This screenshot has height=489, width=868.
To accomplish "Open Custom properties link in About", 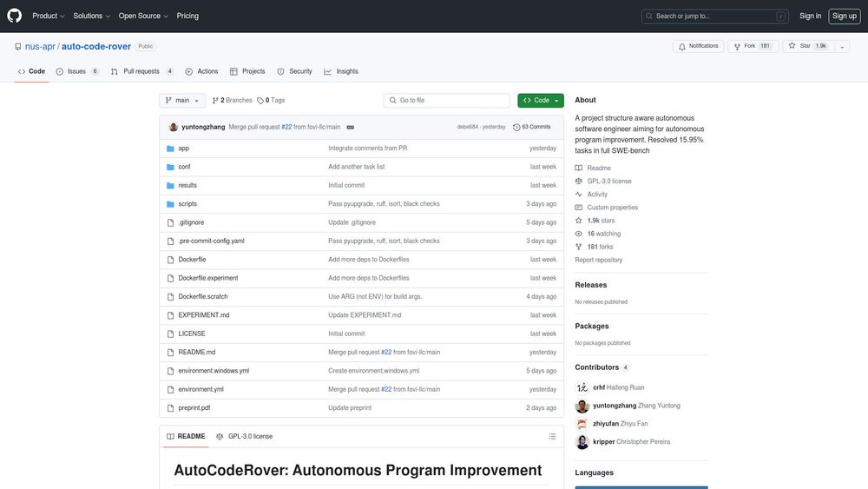I will [x=607, y=208].
